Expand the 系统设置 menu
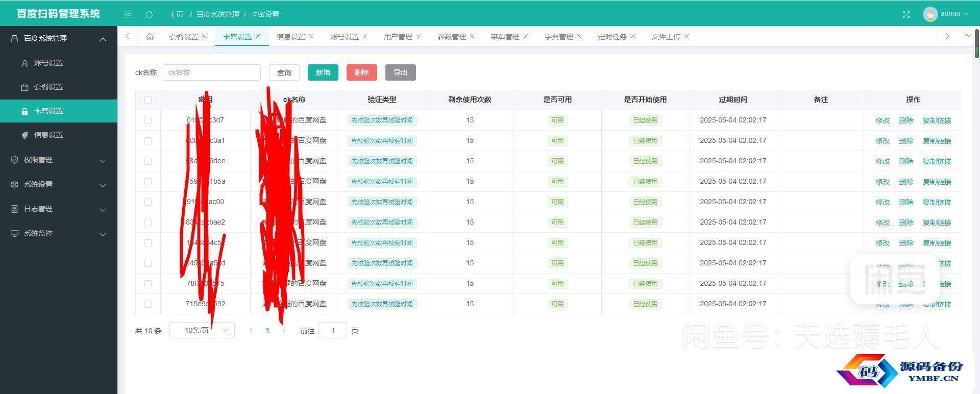The width and height of the screenshot is (980, 394). click(x=59, y=184)
